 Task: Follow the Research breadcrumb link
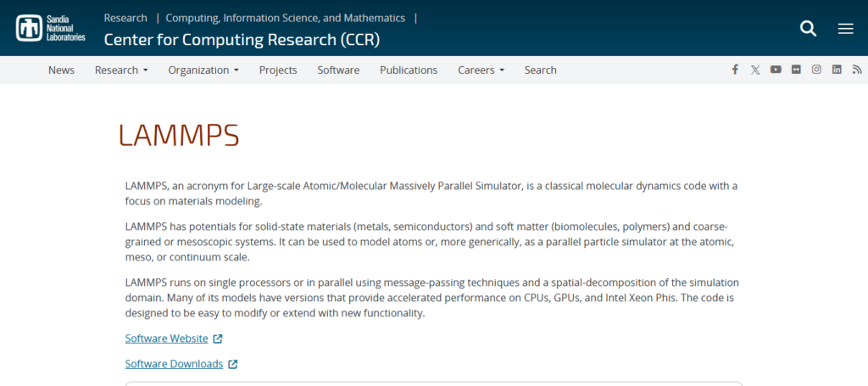click(x=125, y=18)
